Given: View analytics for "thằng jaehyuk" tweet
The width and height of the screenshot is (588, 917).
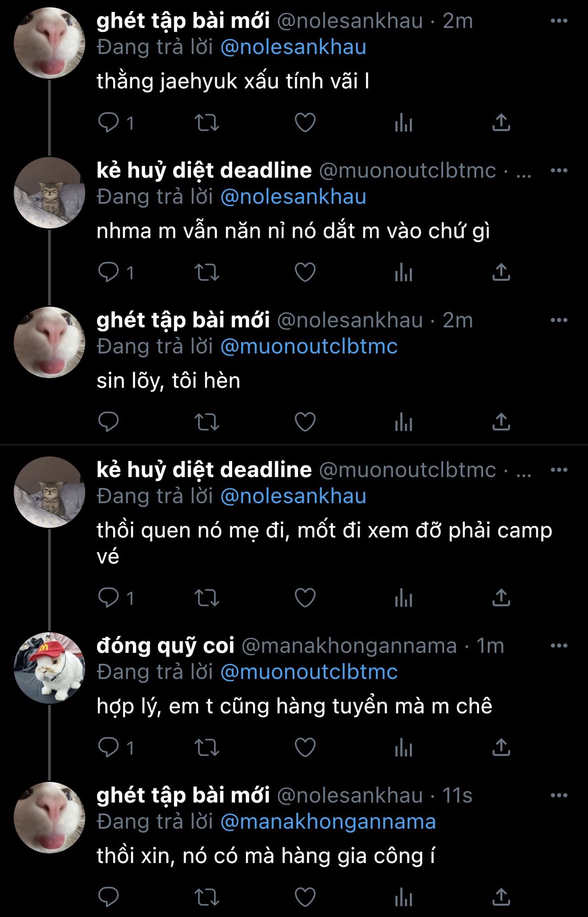Looking at the screenshot, I should click(404, 123).
